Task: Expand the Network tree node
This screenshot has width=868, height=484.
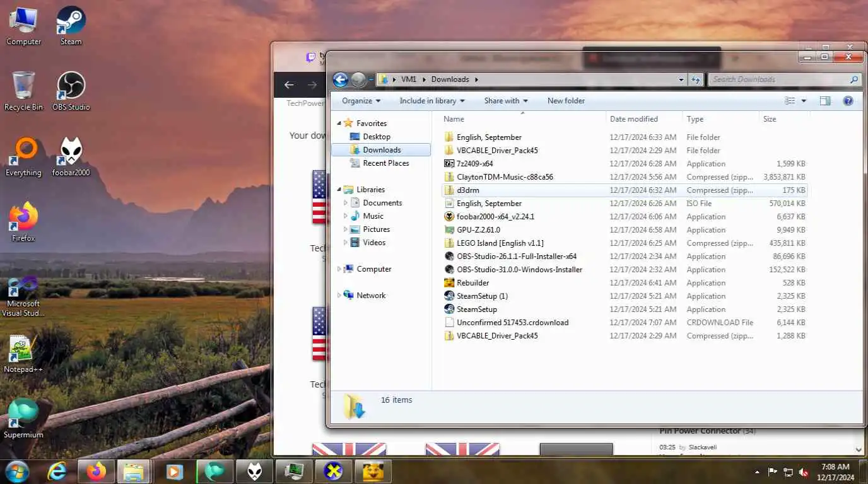Action: click(339, 296)
